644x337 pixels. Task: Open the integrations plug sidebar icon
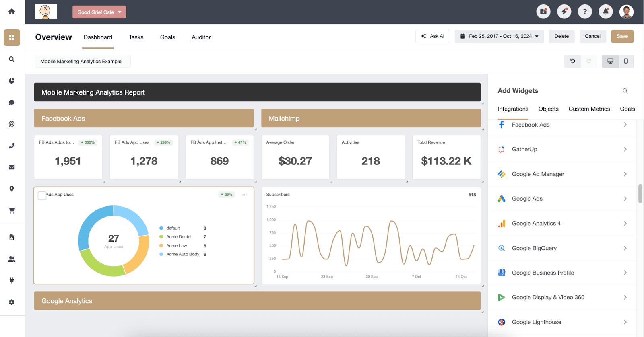point(12,280)
